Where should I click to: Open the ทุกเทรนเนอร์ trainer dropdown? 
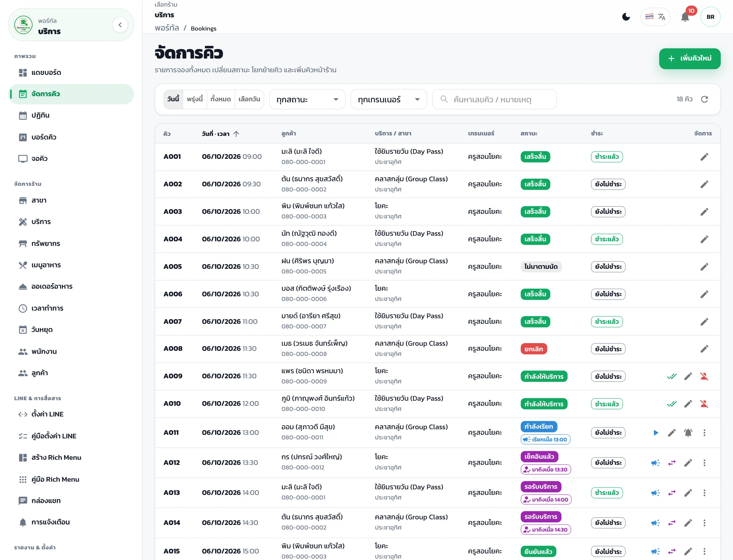point(388,99)
